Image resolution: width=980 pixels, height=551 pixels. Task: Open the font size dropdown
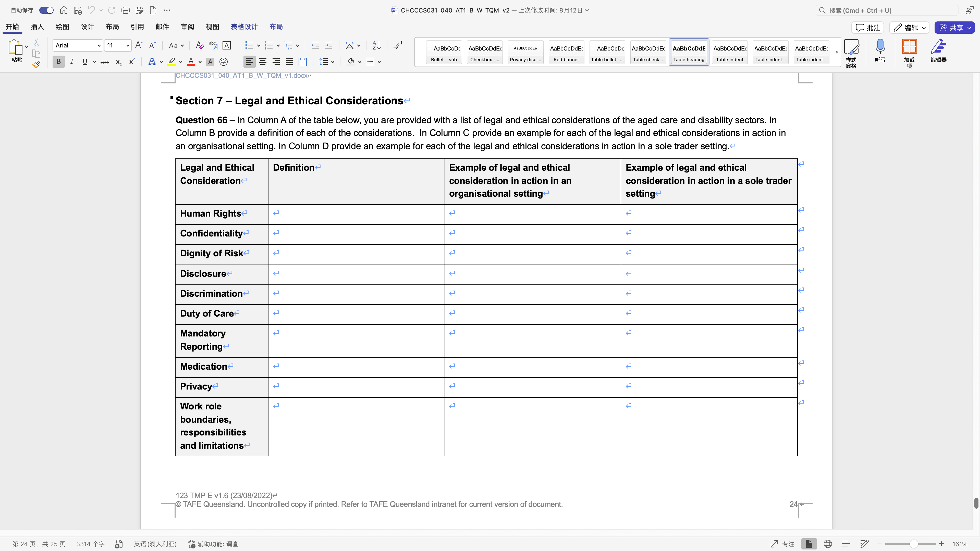(x=127, y=46)
